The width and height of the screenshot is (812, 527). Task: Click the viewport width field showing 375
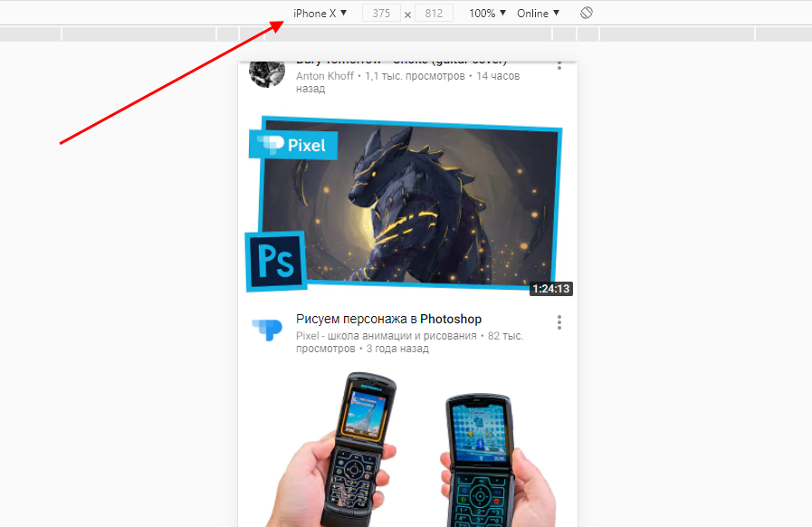pyautogui.click(x=381, y=14)
